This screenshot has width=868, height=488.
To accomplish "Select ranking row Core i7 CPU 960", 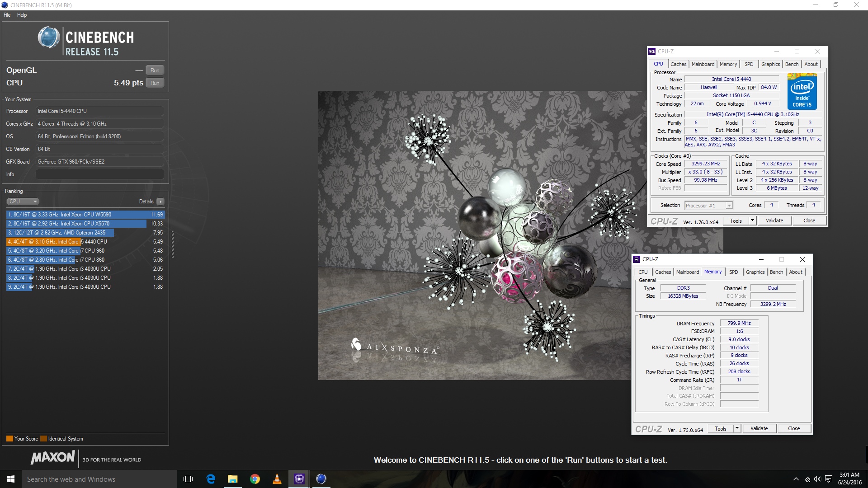I will (85, 251).
